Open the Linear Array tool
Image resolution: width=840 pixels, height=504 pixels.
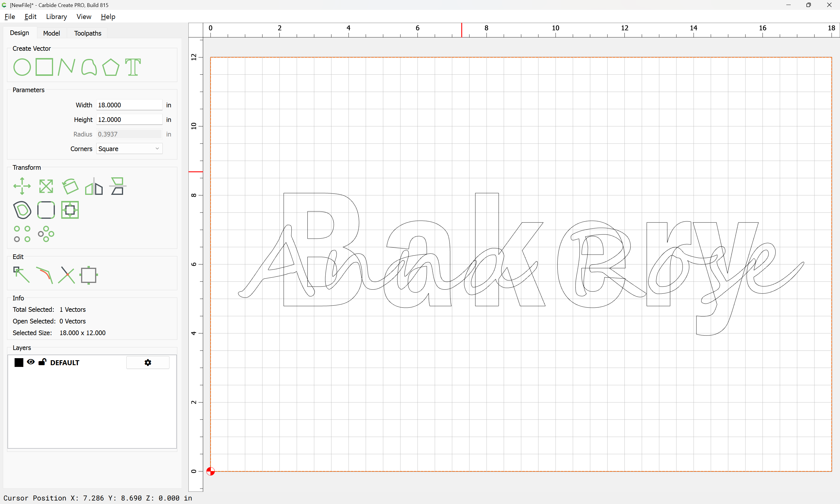pyautogui.click(x=22, y=234)
